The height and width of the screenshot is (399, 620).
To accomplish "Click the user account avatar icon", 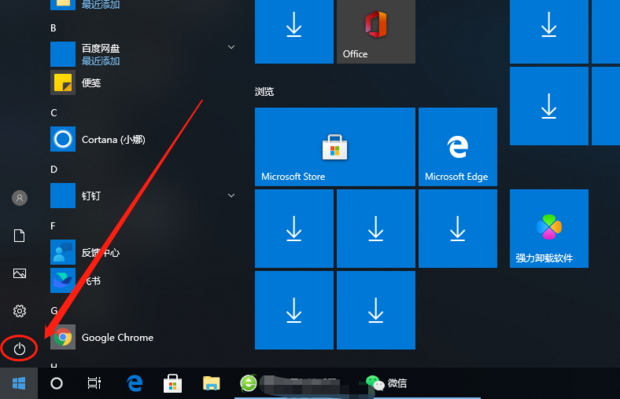I will click(x=19, y=198).
